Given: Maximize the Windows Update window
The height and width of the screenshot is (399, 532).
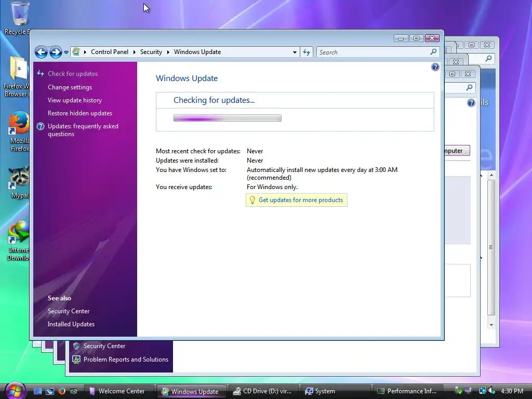Looking at the screenshot, I should 416,38.
